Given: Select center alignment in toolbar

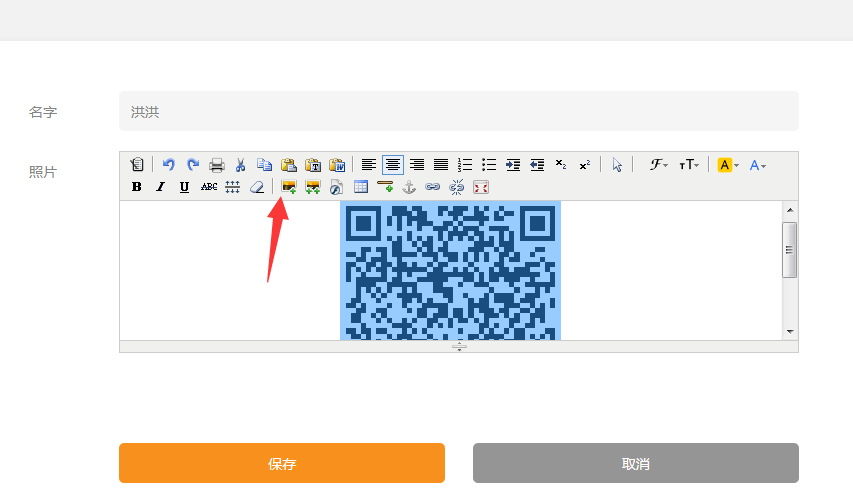Looking at the screenshot, I should pyautogui.click(x=393, y=165).
